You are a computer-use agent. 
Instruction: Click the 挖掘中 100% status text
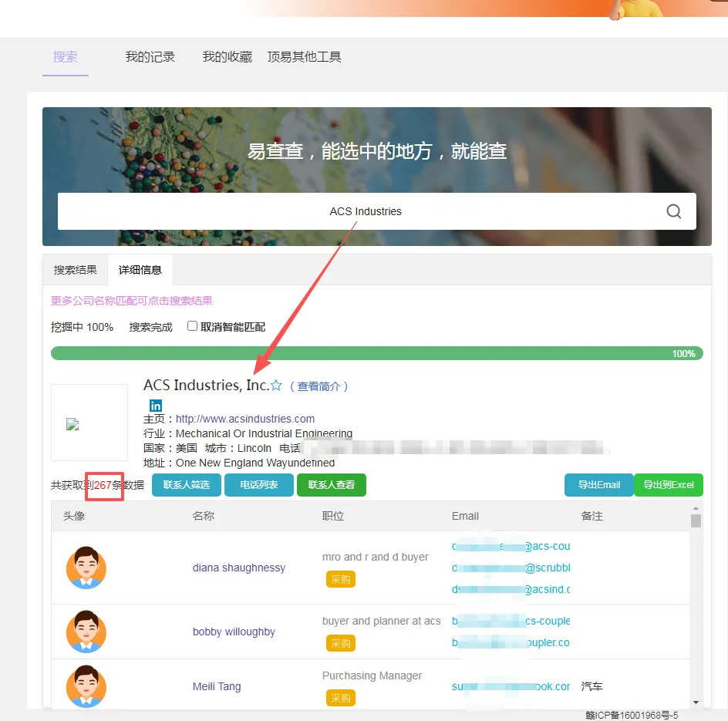[83, 327]
